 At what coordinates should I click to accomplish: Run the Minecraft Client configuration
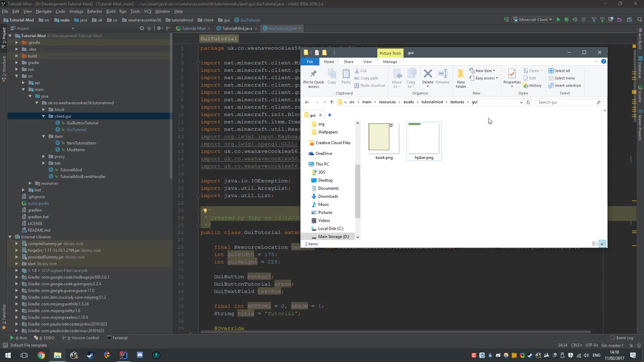pyautogui.click(x=558, y=20)
